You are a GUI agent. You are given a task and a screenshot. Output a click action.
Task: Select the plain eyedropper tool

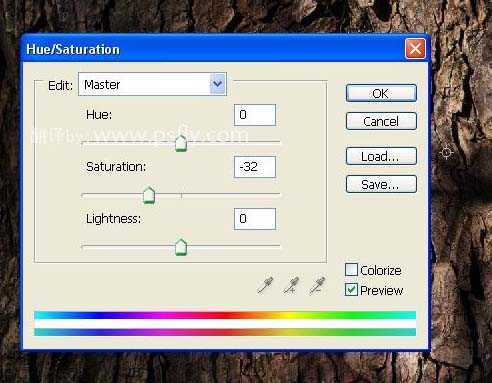(x=265, y=285)
